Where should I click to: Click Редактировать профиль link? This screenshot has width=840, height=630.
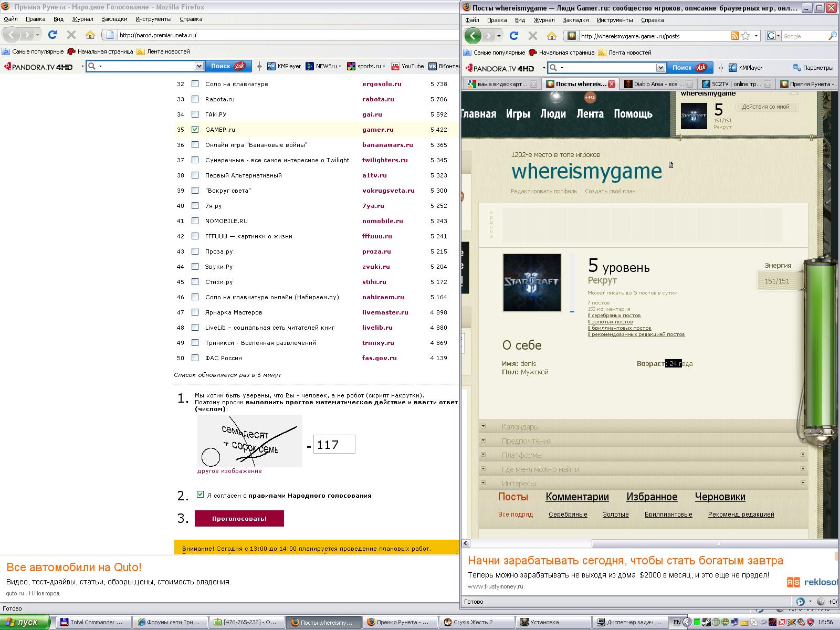pyautogui.click(x=544, y=191)
